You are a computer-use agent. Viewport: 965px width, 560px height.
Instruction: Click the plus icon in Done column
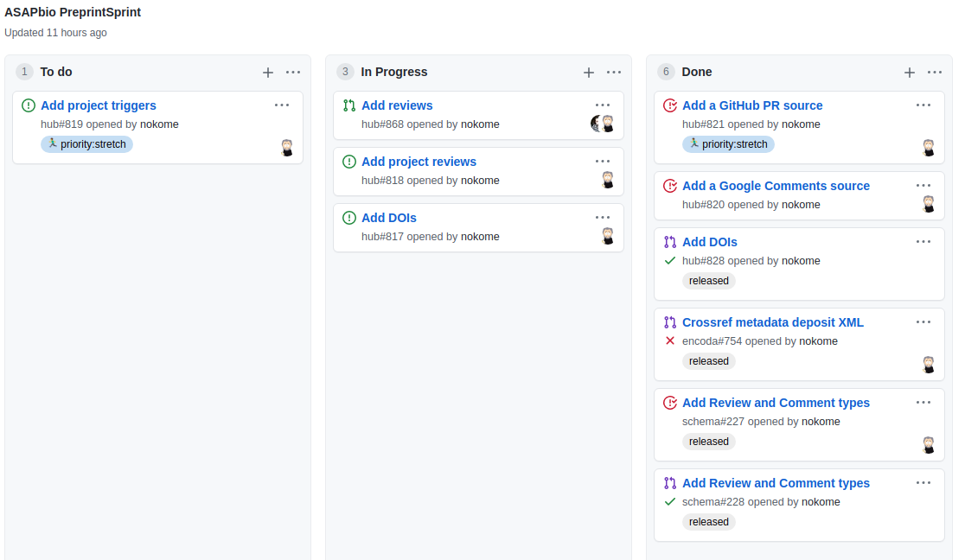[x=910, y=73]
